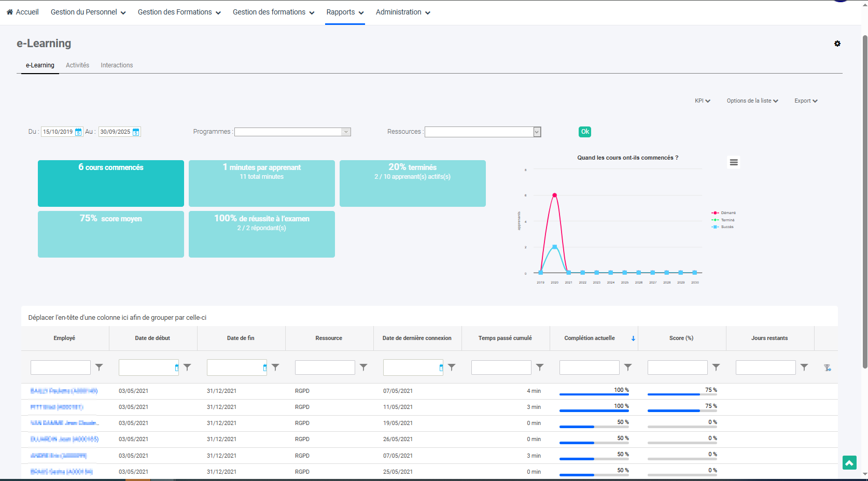Image resolution: width=868 pixels, height=481 pixels.
Task: Click the filter funnel for Employé column
Action: (99, 367)
